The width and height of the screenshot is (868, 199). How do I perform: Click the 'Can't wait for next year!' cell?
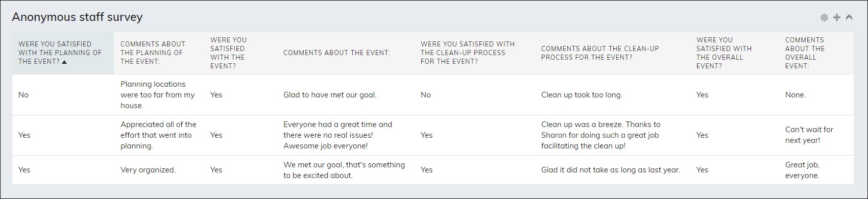(x=816, y=135)
